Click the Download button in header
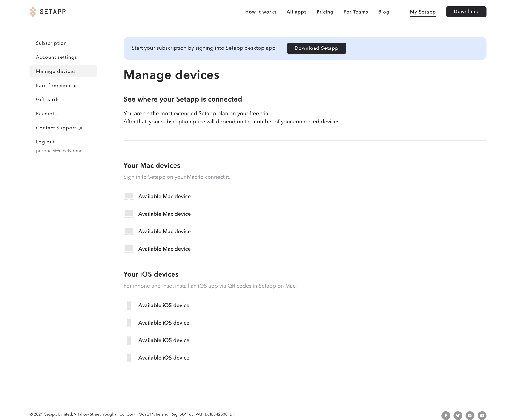This screenshot has width=516, height=420. click(466, 12)
